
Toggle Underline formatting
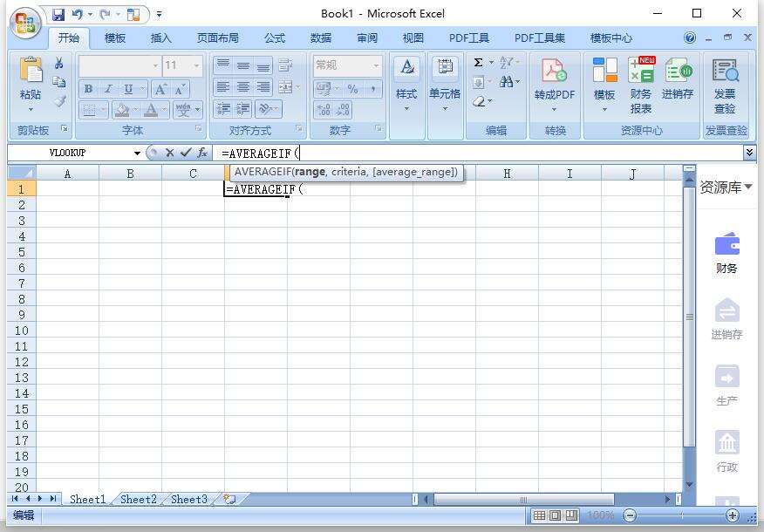(x=128, y=89)
